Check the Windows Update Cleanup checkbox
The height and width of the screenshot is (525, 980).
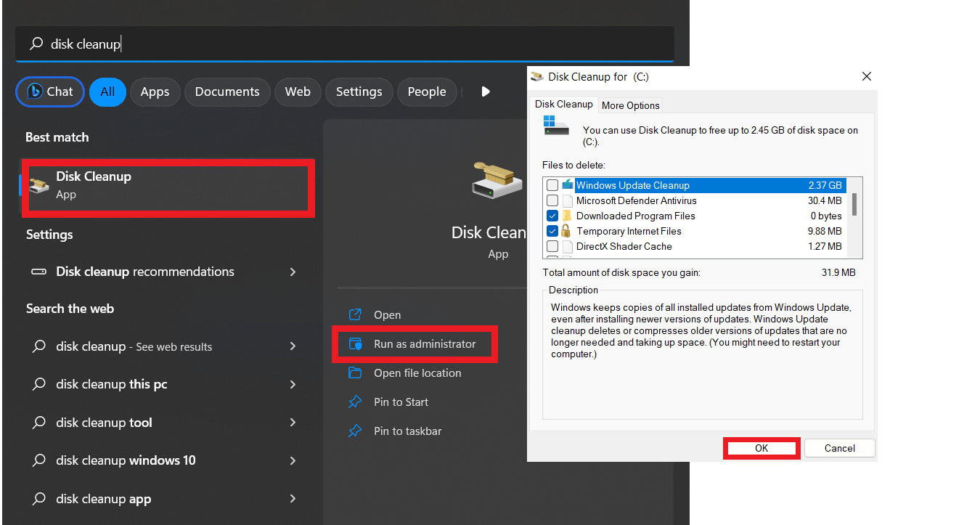coord(552,185)
